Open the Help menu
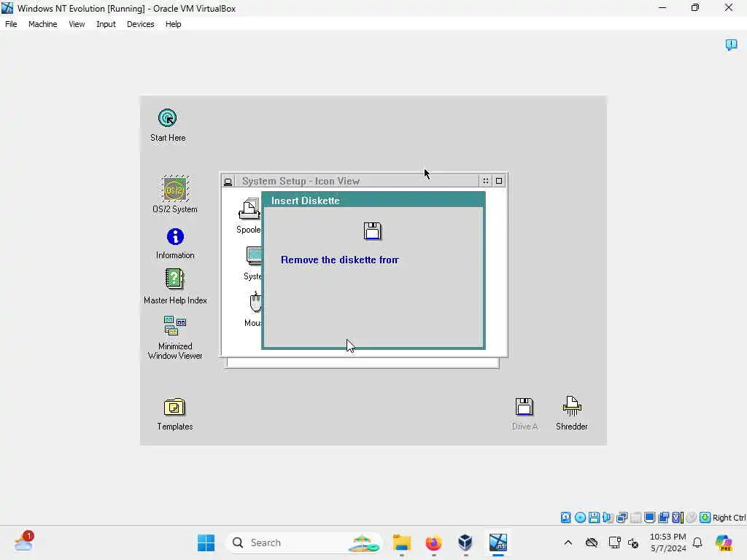This screenshot has height=560, width=747. pos(174,24)
